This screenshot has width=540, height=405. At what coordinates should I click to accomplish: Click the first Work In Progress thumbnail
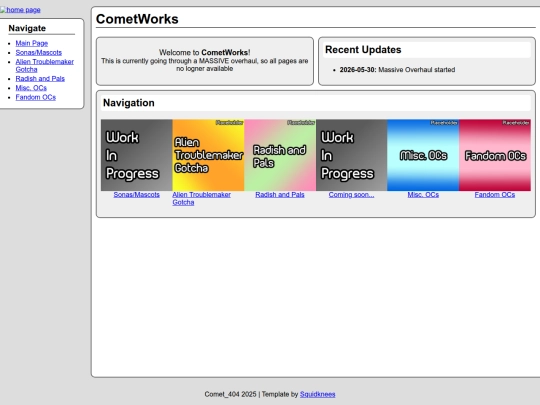pos(137,155)
